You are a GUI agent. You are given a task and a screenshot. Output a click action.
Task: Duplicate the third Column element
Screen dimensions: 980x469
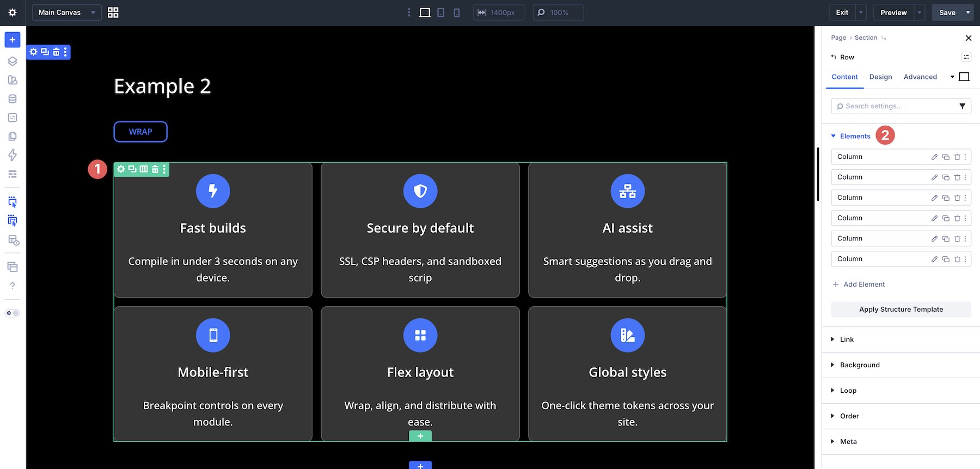946,198
